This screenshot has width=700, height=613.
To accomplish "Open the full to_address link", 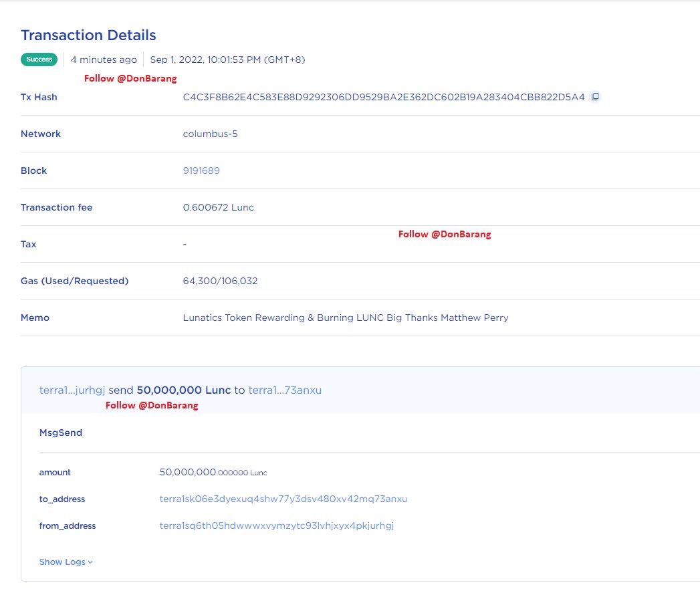I will (283, 499).
